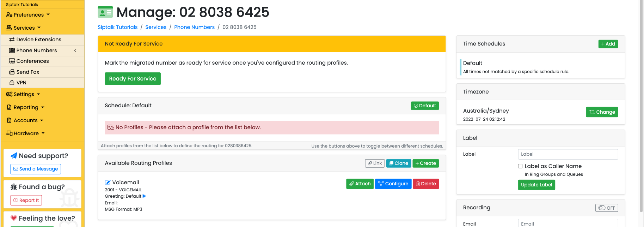Clone a routing profile
Image resolution: width=644 pixels, height=227 pixels.
point(399,163)
